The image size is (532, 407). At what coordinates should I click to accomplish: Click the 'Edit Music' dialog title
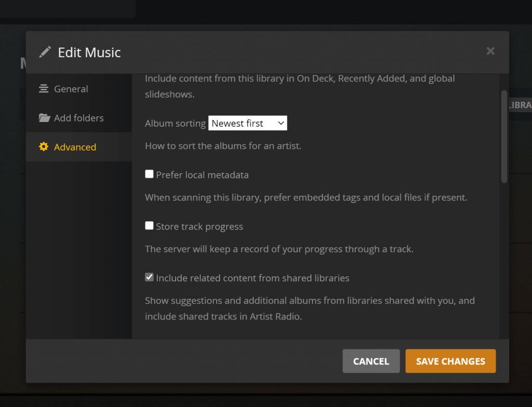point(89,52)
